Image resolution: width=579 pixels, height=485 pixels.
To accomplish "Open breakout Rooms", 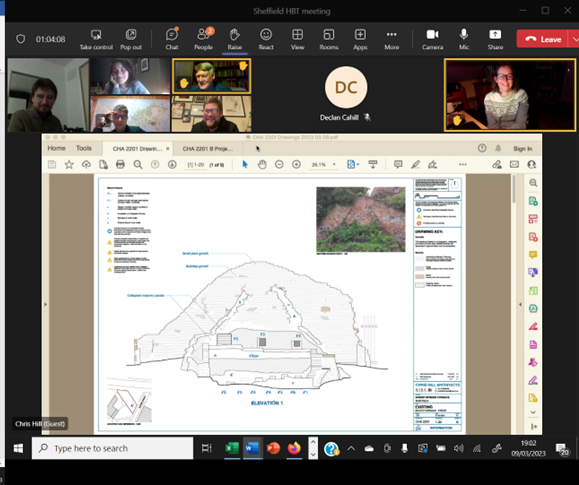I will tap(329, 39).
